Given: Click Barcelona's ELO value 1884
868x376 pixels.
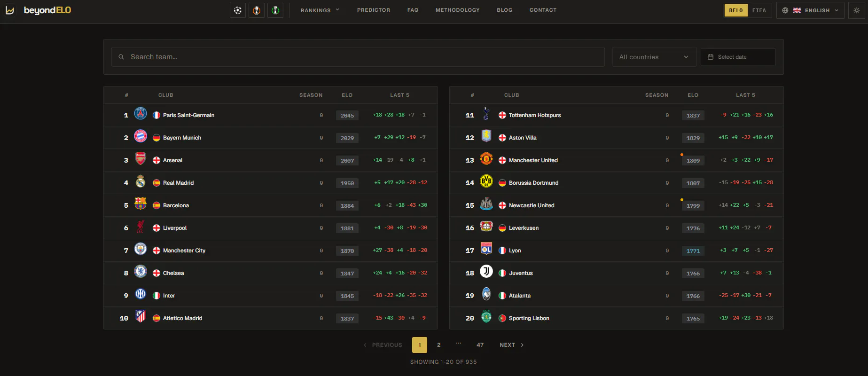Looking at the screenshot, I should pyautogui.click(x=347, y=206).
